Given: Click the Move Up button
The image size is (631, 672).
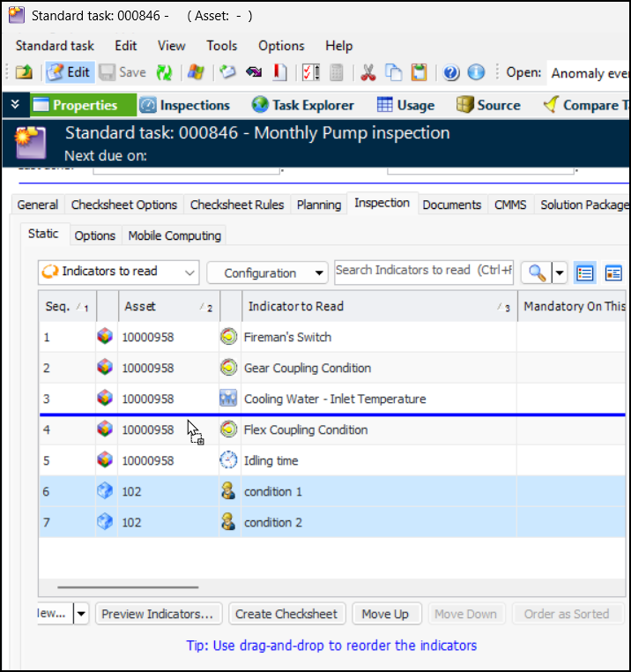Looking at the screenshot, I should pos(386,614).
